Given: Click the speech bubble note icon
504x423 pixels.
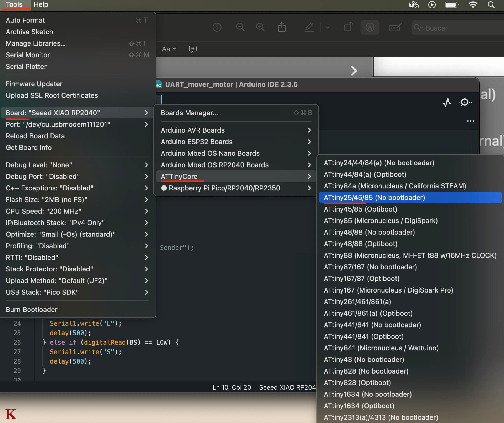Looking at the screenshot, I should (193, 49).
